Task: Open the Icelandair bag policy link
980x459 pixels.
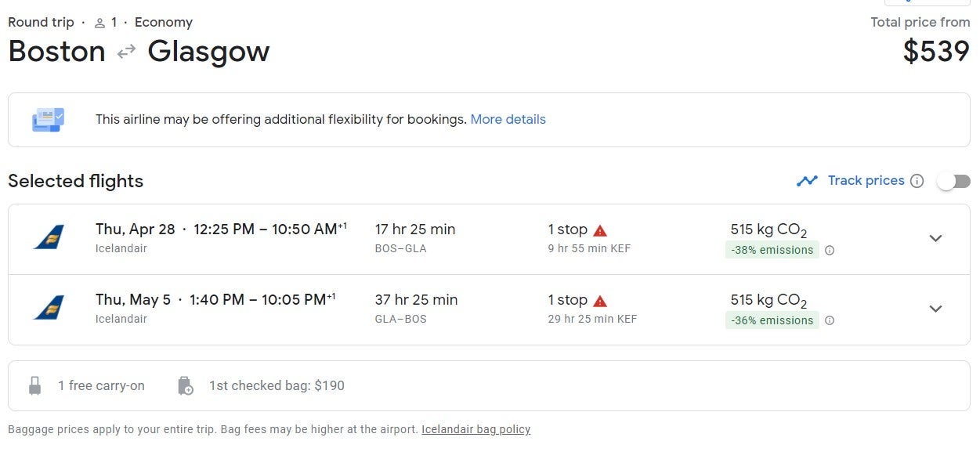Action: coord(476,429)
